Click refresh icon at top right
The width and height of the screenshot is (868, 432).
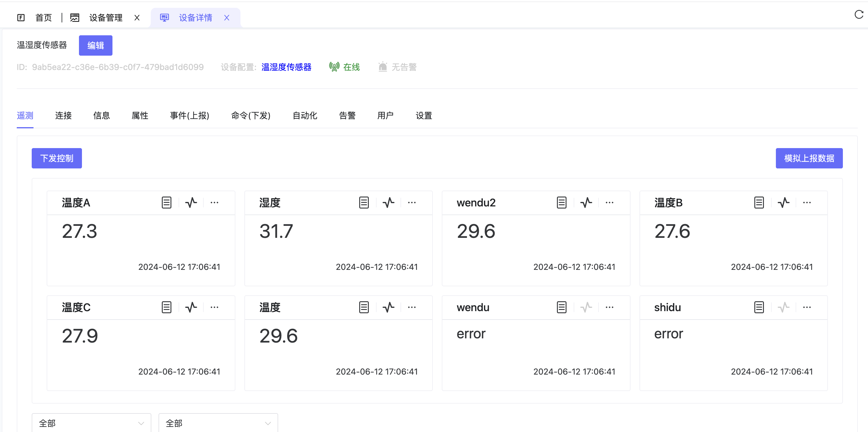pyautogui.click(x=858, y=14)
